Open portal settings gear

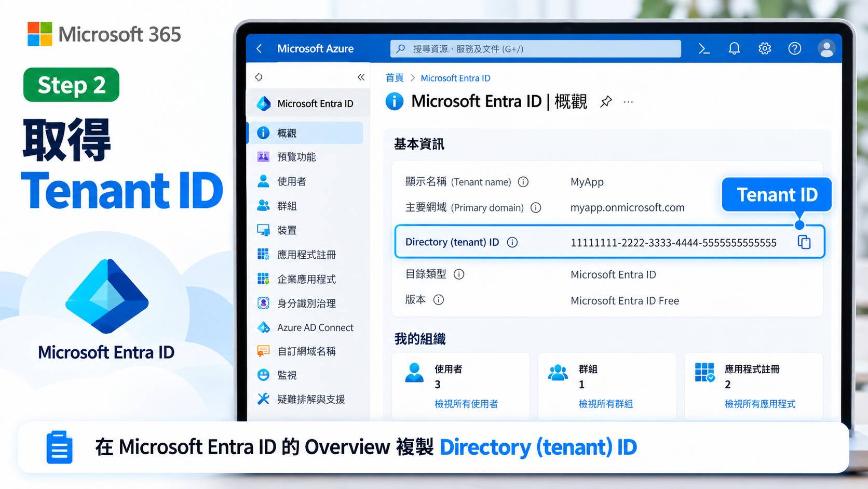[x=765, y=49]
